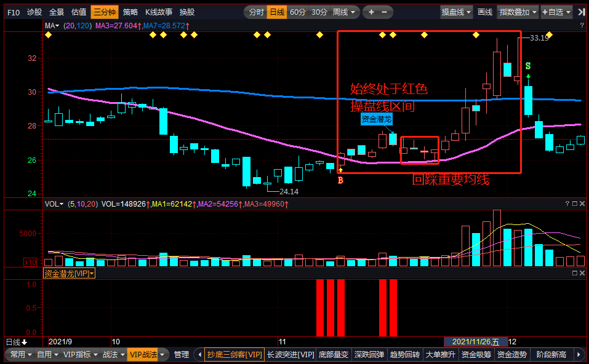Open the K线故事 tab
Image resolution: width=589 pixels, height=364 pixels.
(159, 12)
